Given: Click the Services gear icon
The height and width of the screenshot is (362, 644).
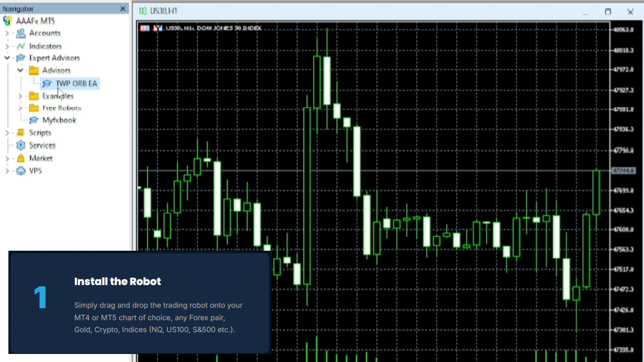Looking at the screenshot, I should click(x=21, y=145).
